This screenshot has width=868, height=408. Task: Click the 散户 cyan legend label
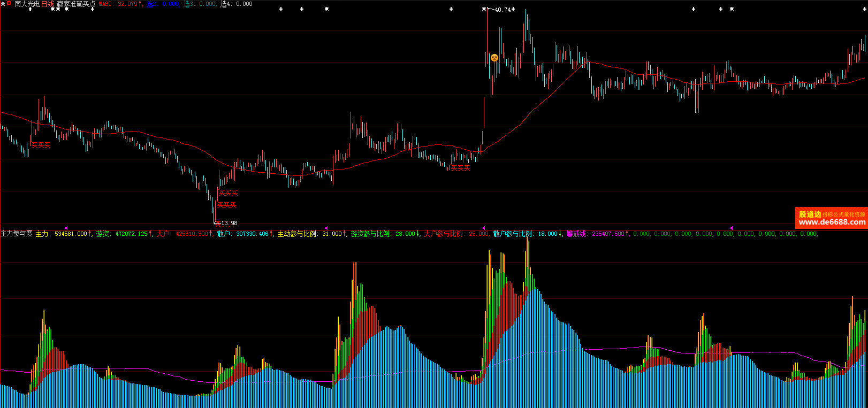tap(224, 234)
